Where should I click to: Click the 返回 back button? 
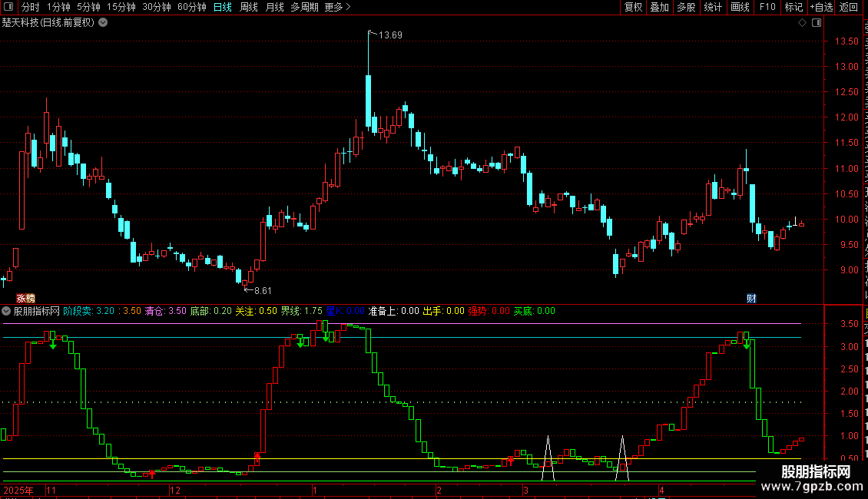pyautogui.click(x=849, y=7)
